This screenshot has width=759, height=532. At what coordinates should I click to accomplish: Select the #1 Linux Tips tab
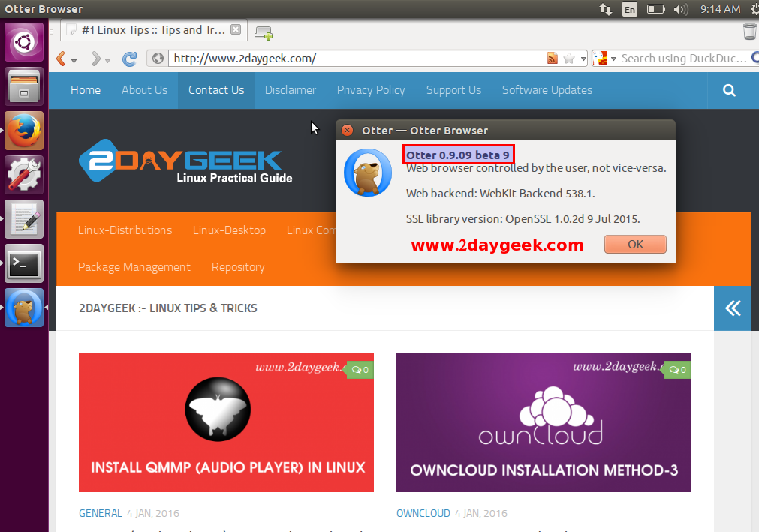(x=153, y=30)
